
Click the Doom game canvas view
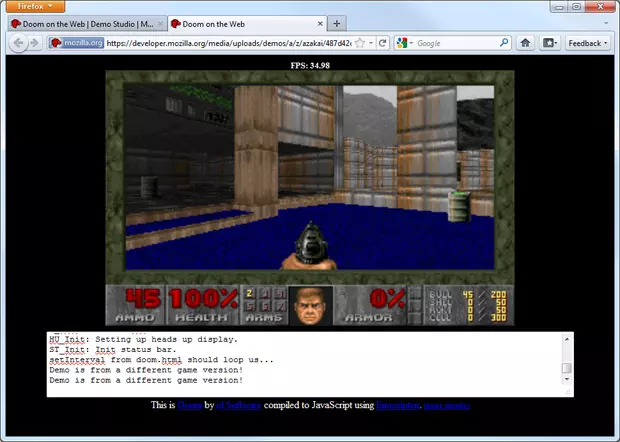310,178
